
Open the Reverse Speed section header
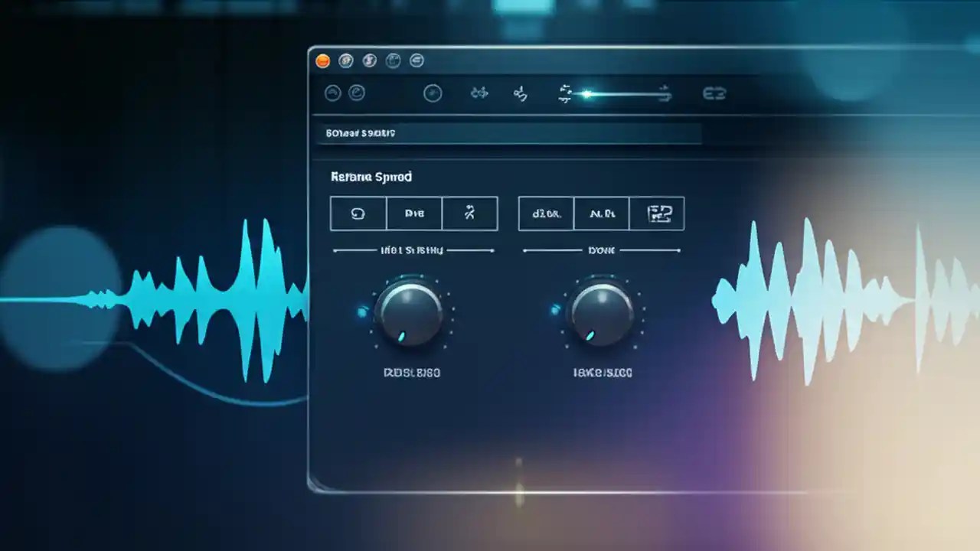[x=371, y=177]
